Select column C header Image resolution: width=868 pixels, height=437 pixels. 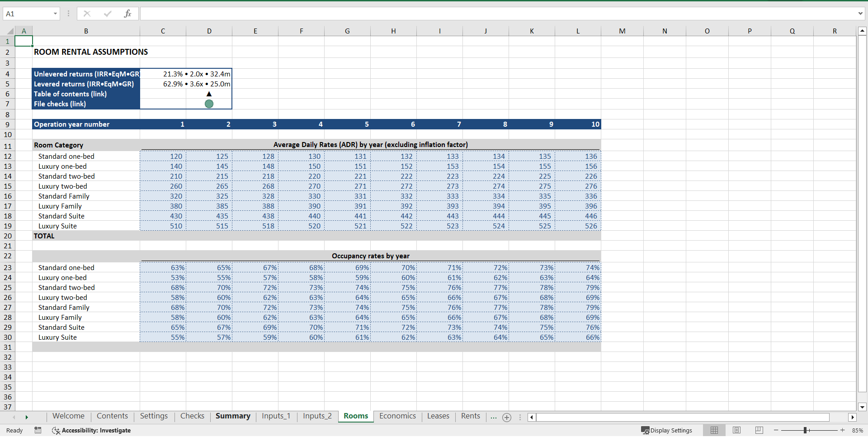click(x=163, y=31)
